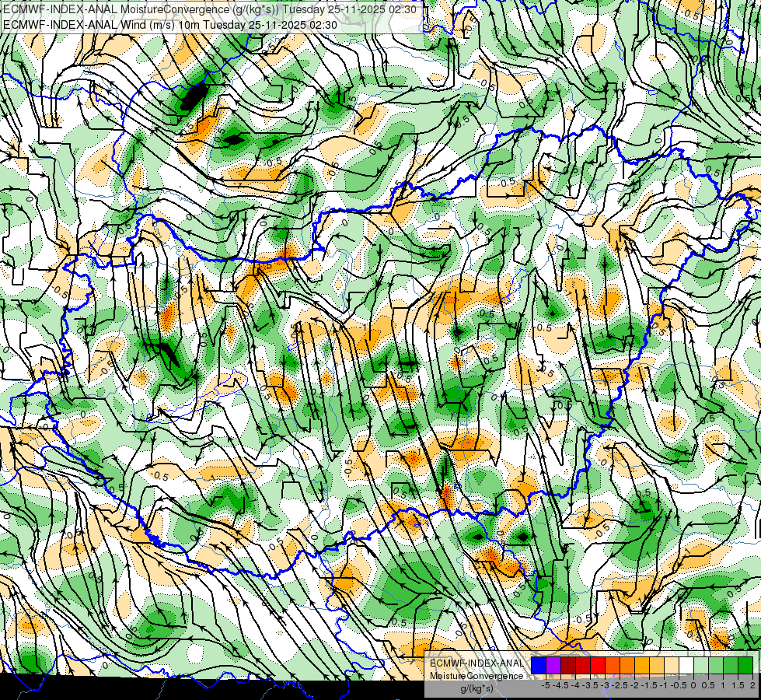Pick the palest green legend swatch
Screen dimensions: 761x700
(x=701, y=665)
